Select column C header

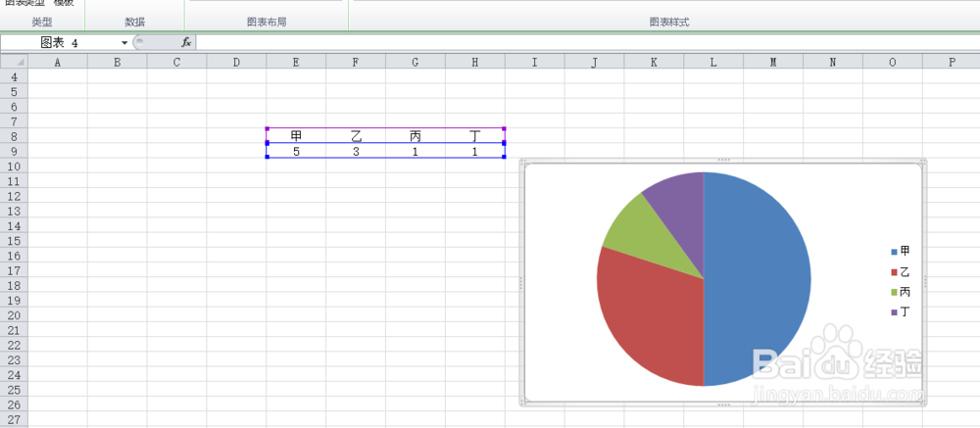coord(176,62)
